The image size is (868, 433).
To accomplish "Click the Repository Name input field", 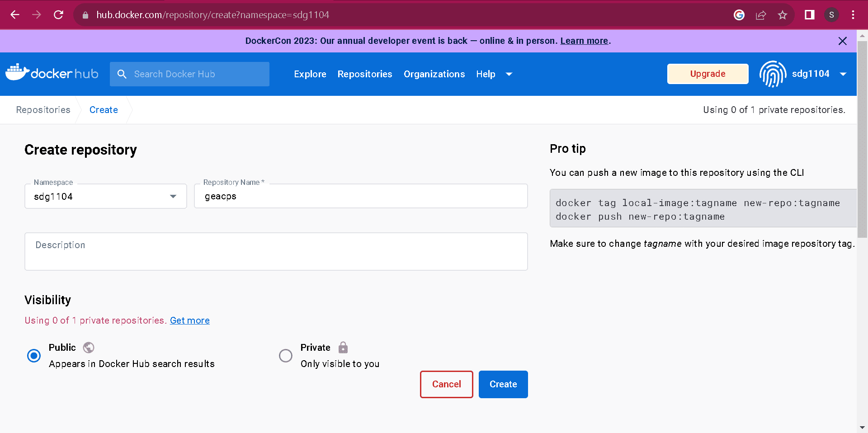I will click(361, 196).
